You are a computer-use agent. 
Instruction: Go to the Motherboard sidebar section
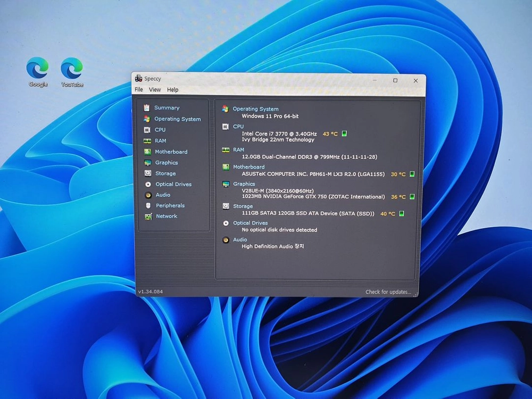click(171, 152)
